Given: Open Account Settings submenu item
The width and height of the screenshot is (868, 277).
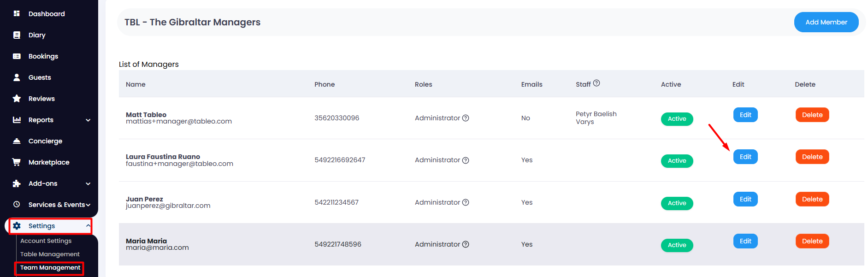Looking at the screenshot, I should [46, 241].
